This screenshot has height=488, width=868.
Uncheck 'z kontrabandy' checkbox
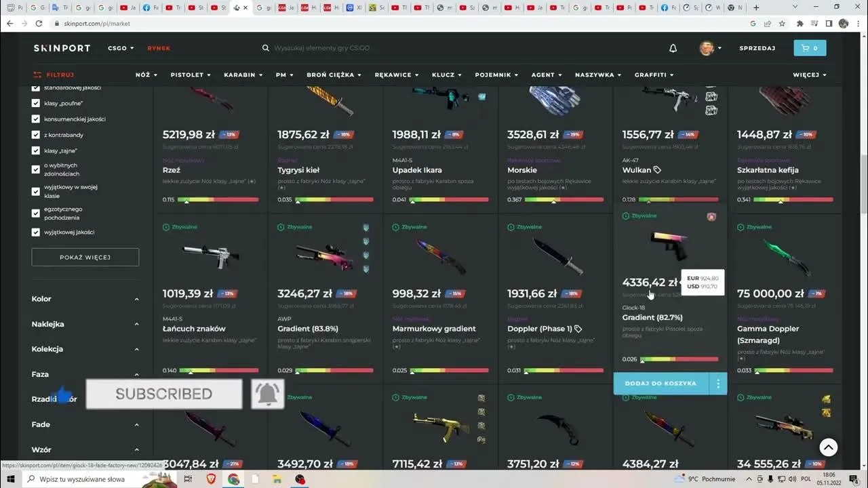36,134
